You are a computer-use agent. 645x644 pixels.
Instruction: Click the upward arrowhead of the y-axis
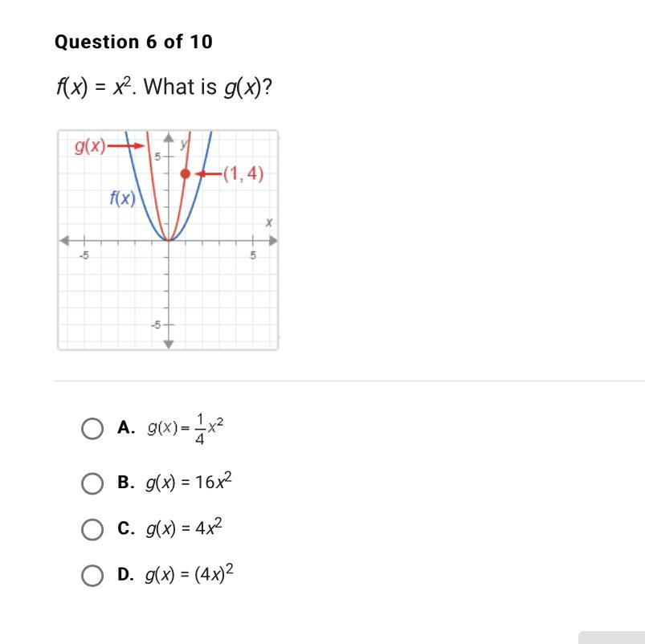coord(168,138)
